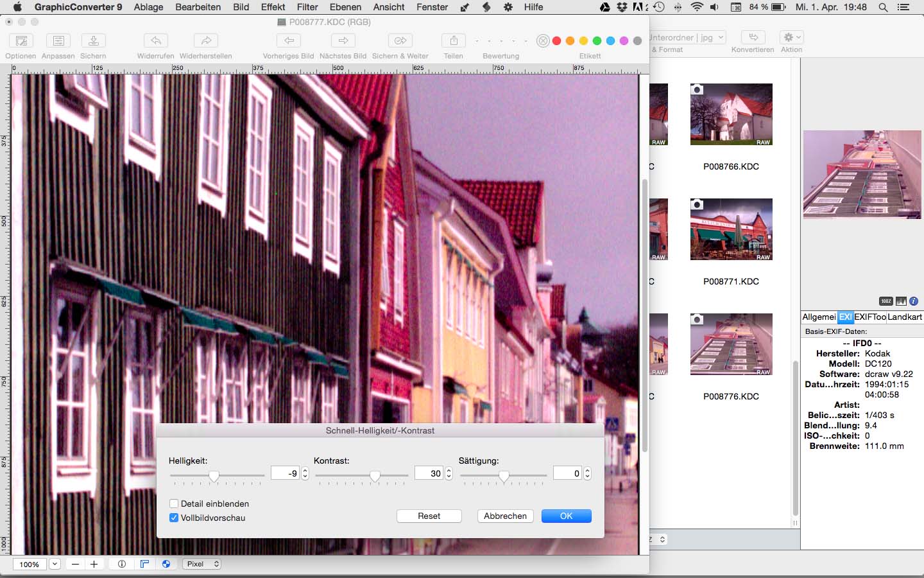Image resolution: width=924 pixels, height=578 pixels.
Task: Go to the next image (Nächstes Bild)
Action: [x=343, y=40]
